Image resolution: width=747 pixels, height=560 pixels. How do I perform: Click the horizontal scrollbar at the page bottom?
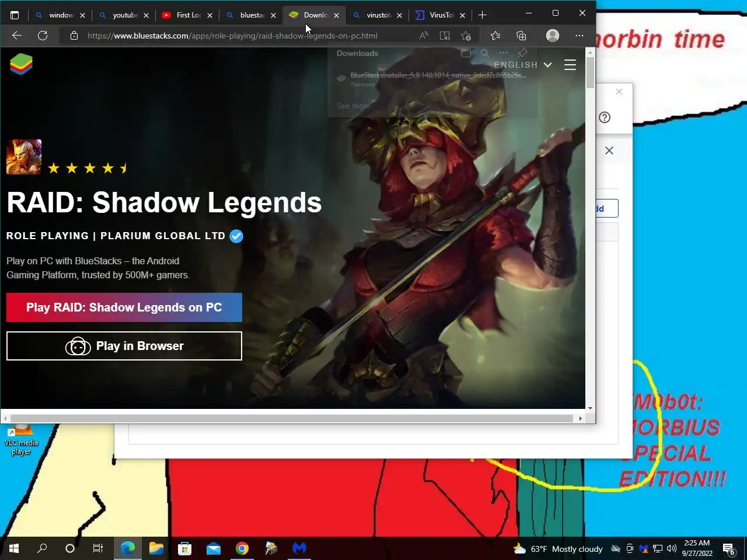[x=292, y=418]
